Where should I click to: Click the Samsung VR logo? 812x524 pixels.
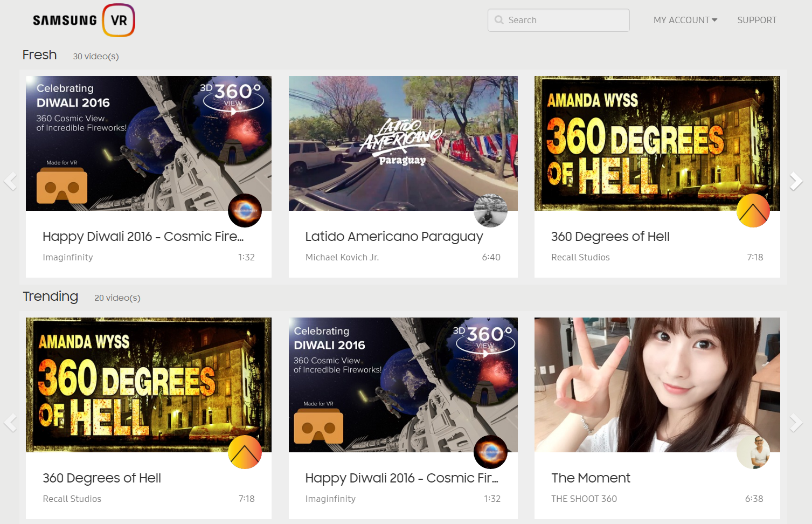[x=84, y=20]
